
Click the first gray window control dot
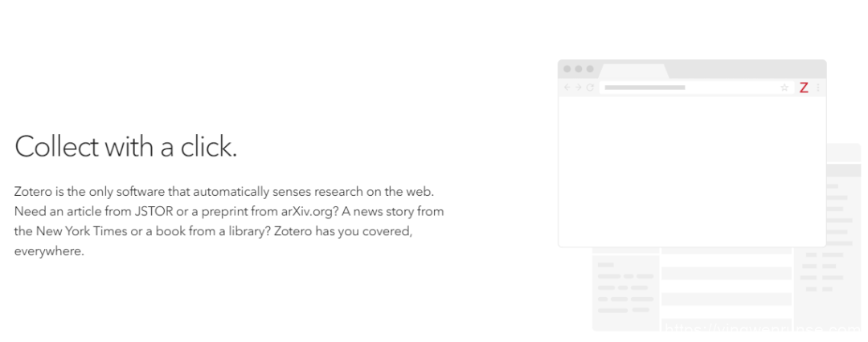click(x=567, y=68)
